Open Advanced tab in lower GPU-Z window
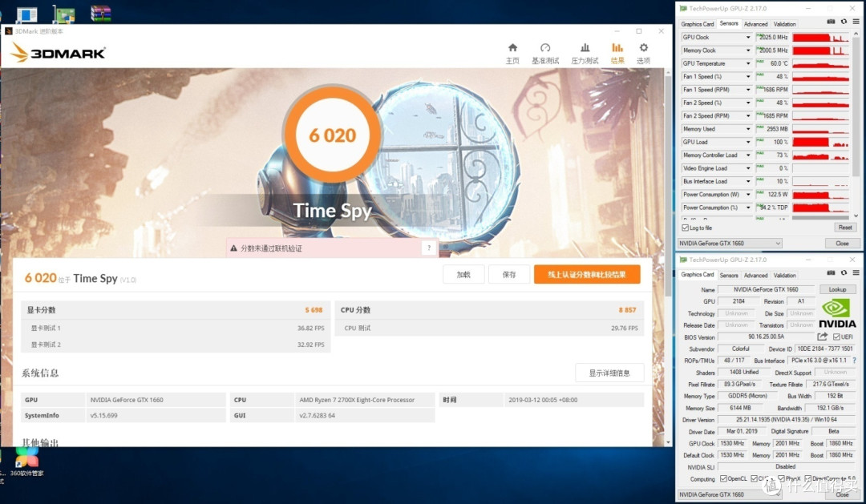 755,275
